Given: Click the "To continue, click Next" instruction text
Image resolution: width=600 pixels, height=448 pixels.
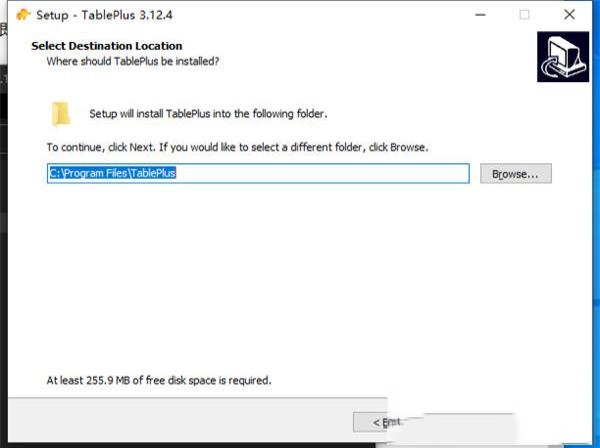Looking at the screenshot, I should [x=237, y=147].
